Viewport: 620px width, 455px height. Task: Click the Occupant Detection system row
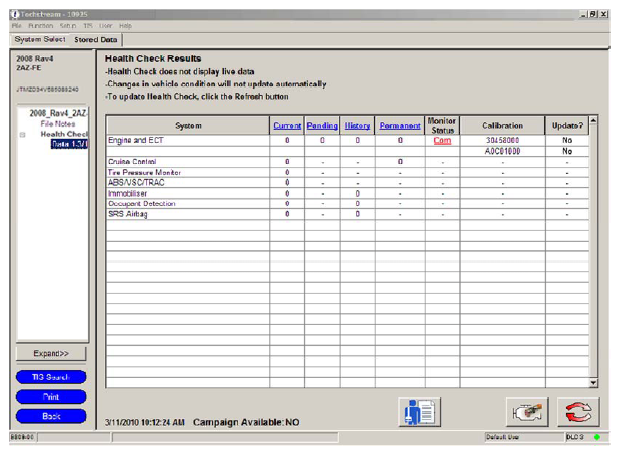(348, 204)
